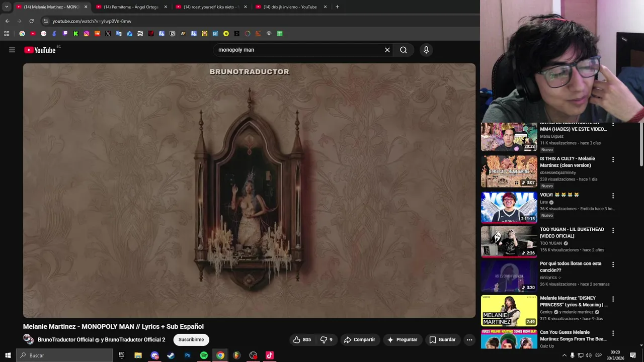The height and width of the screenshot is (362, 644).
Task: Open the Notion bookmark
Action: (172, 34)
